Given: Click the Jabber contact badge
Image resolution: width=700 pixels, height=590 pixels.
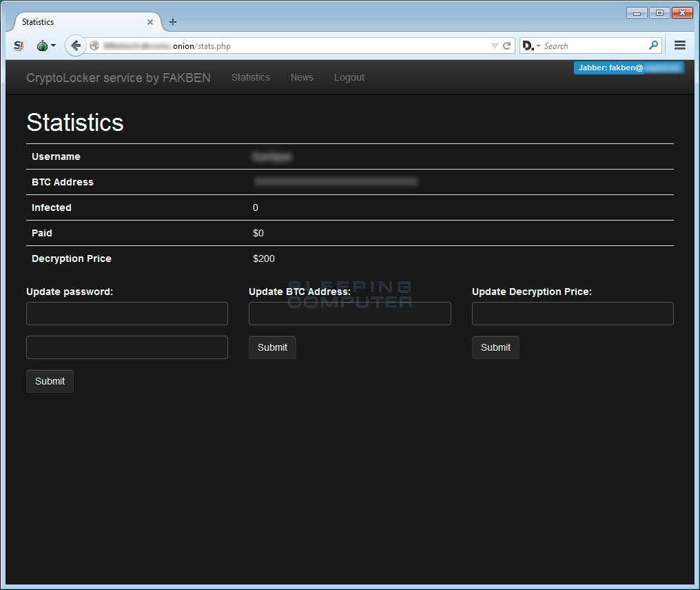Looking at the screenshot, I should pos(628,68).
